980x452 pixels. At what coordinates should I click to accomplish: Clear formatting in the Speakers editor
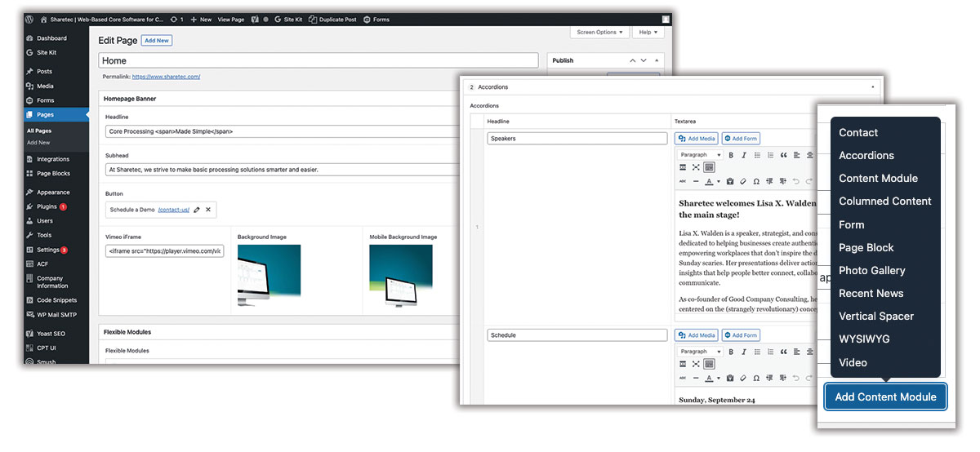pos(743,181)
